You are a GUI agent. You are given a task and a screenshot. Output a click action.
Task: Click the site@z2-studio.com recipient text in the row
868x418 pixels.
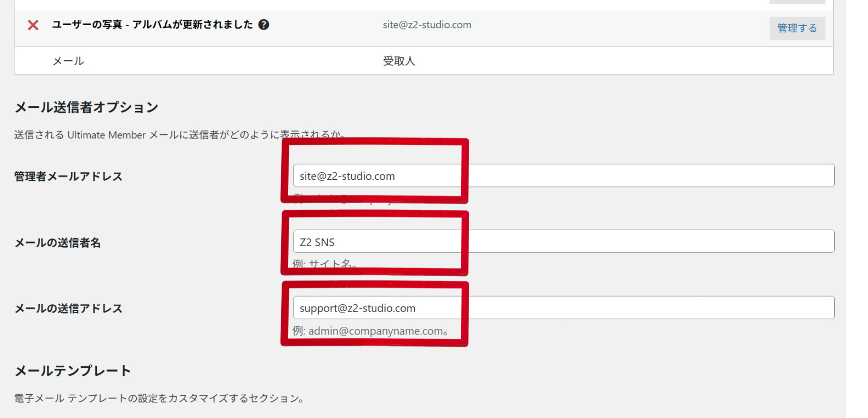[x=427, y=25]
